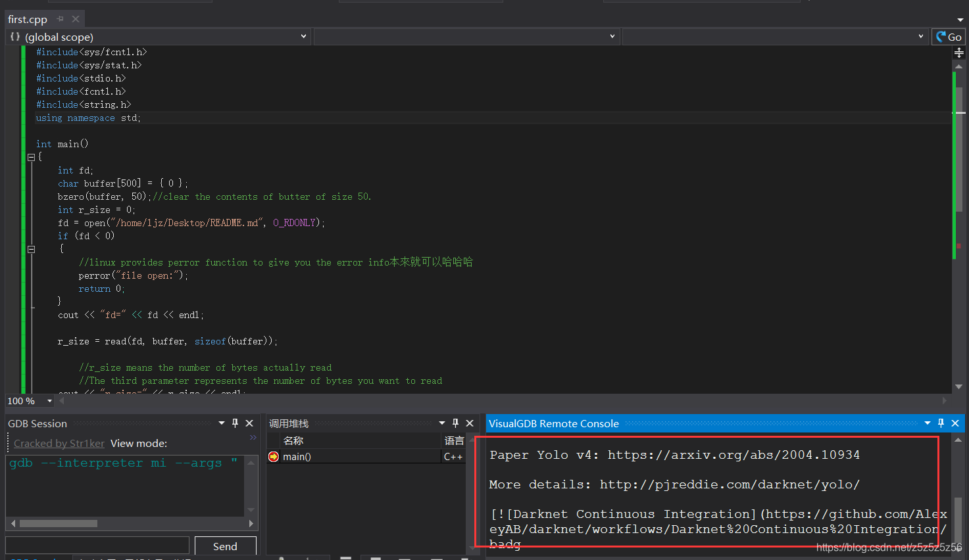This screenshot has height=560, width=969.
Task: Click the GDB output scroll up arrow
Action: click(x=251, y=463)
